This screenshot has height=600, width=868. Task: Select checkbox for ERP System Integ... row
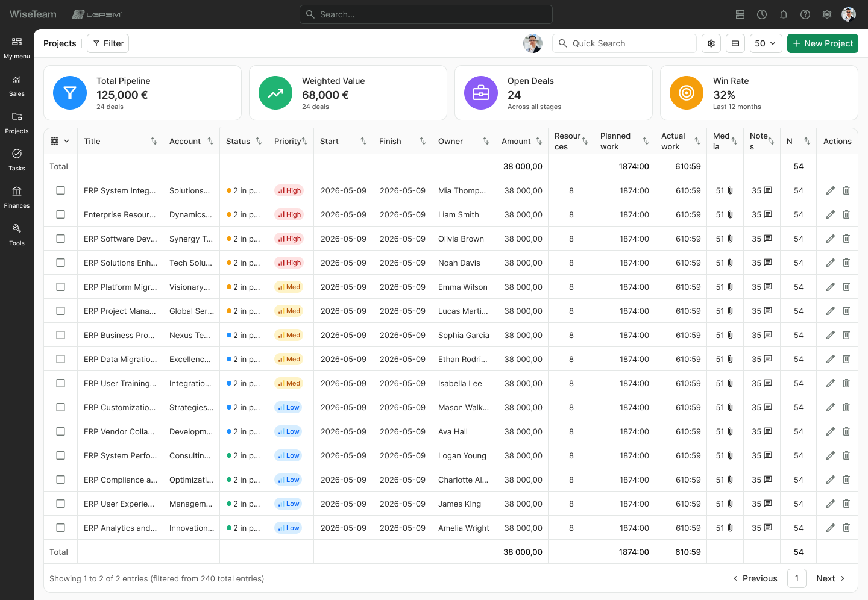(x=60, y=190)
